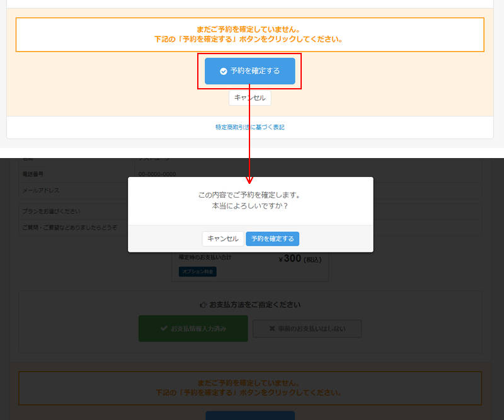Click the partially visible bottom confirm button
Image resolution: width=504 pixels, height=420 pixels.
[250, 416]
